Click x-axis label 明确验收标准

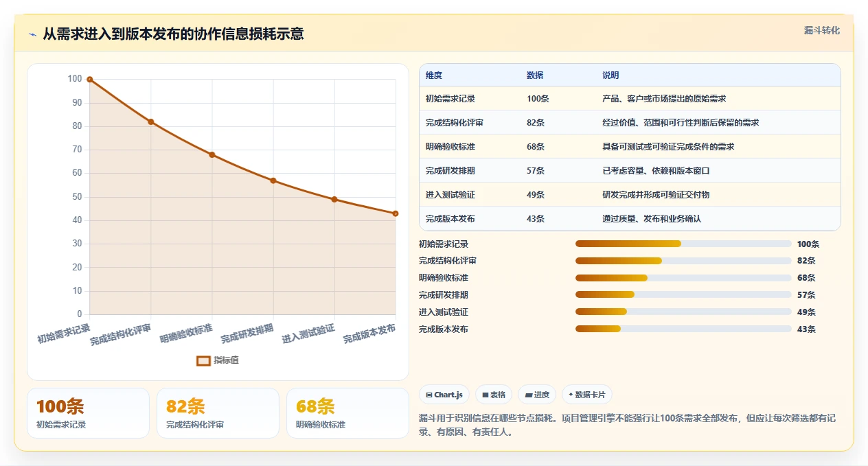(186, 334)
